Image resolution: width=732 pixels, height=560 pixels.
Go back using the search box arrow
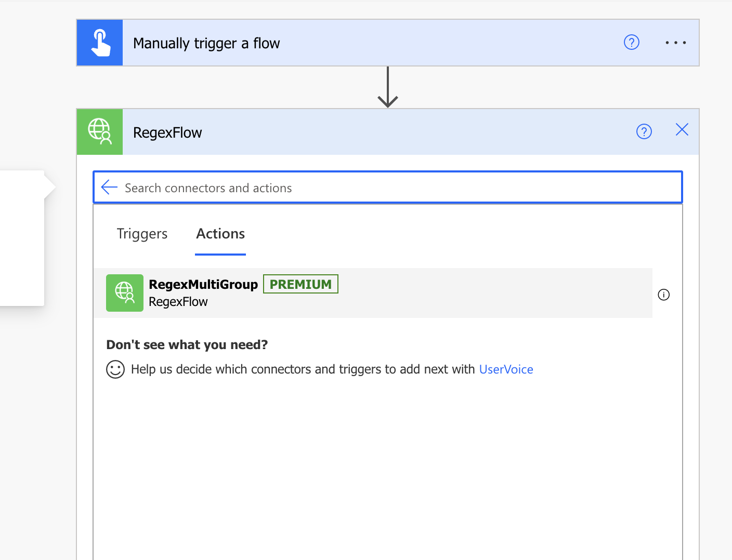tap(110, 188)
